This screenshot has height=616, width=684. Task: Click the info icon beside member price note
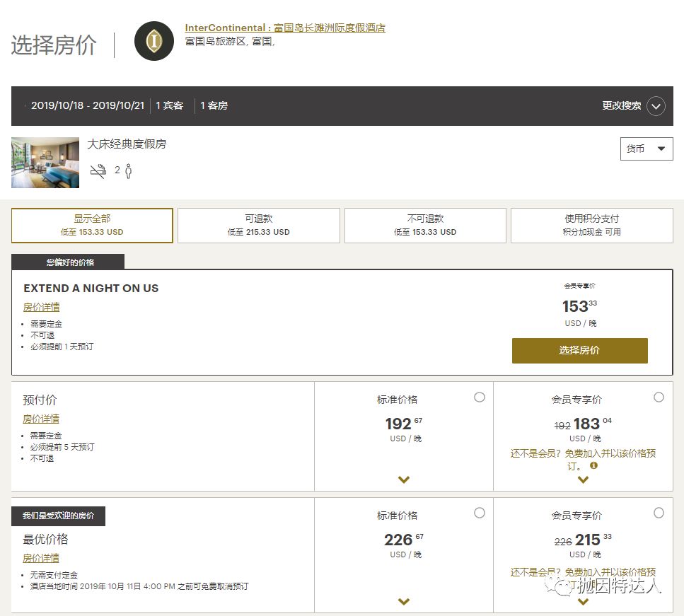pos(593,465)
